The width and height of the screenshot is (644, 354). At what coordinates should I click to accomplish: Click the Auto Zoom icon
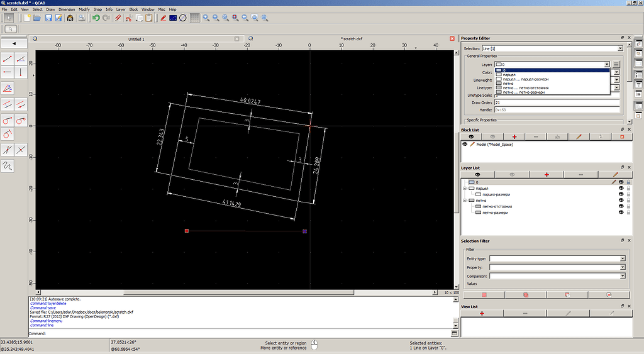coord(226,18)
